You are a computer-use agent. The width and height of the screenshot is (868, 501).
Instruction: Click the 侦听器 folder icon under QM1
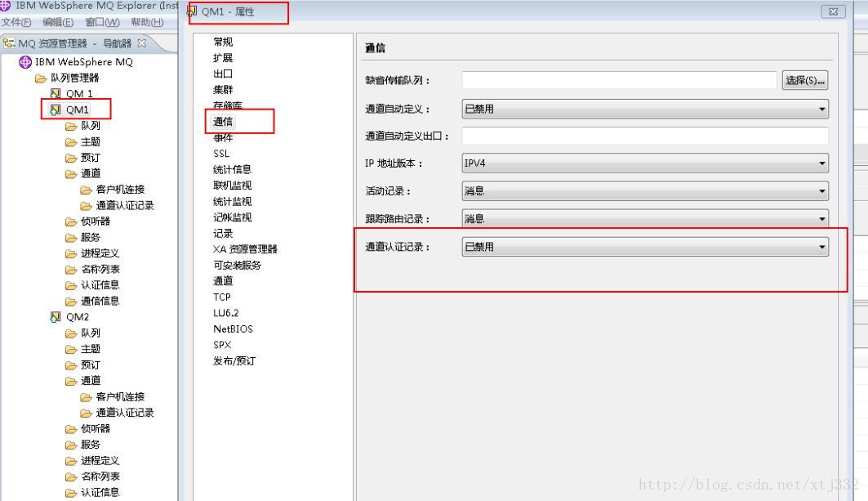click(71, 221)
